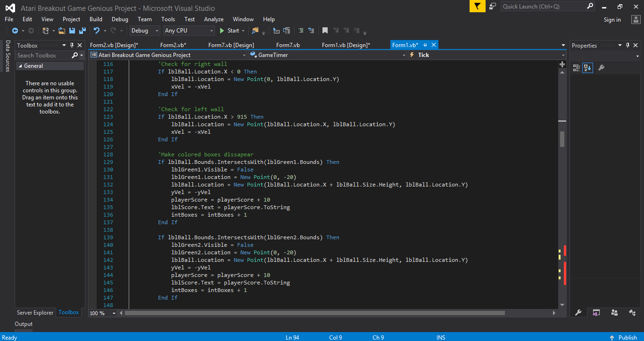Open the Debug configuration dropdown
644x341 pixels.
pyautogui.click(x=145, y=31)
